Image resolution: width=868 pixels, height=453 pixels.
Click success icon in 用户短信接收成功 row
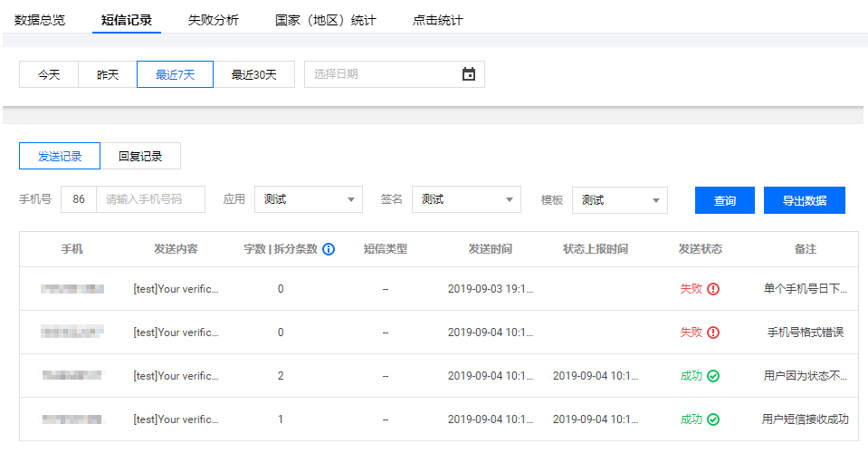pyautogui.click(x=713, y=419)
